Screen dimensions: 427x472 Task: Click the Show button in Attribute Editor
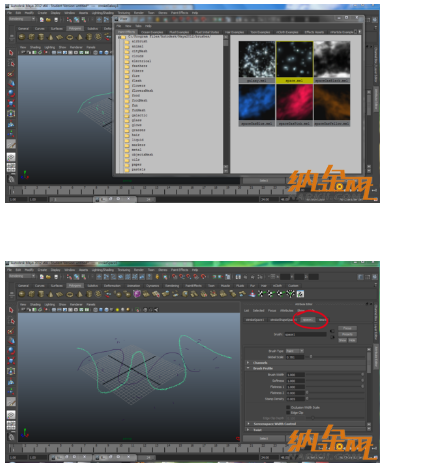(x=342, y=340)
